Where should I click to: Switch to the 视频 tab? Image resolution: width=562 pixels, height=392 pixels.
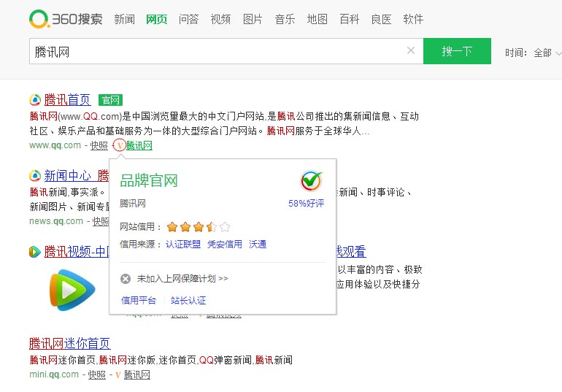pos(220,19)
